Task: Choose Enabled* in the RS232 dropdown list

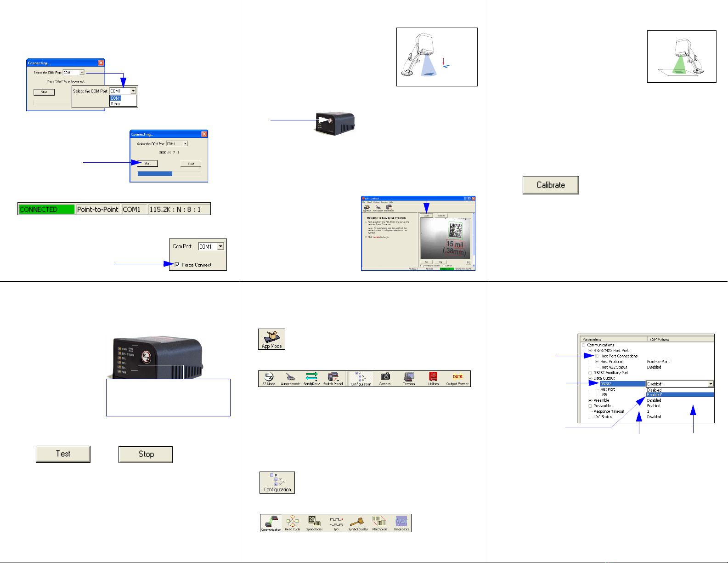Action: 680,395
